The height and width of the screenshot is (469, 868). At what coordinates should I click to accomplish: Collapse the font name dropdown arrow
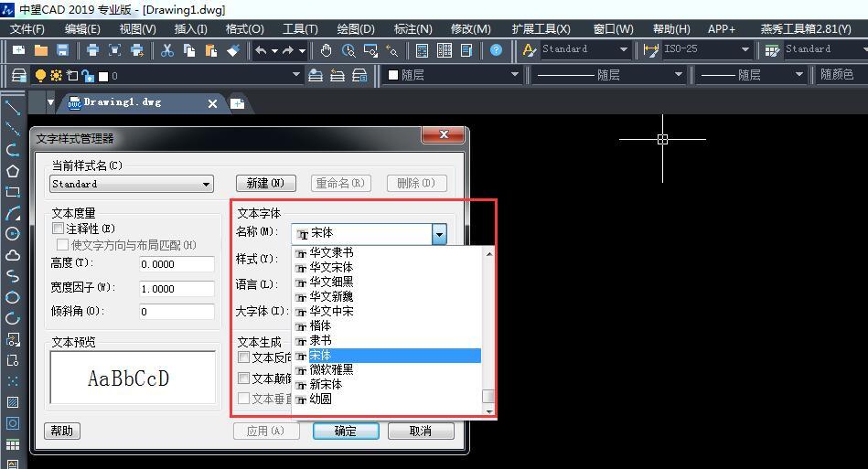click(x=439, y=234)
